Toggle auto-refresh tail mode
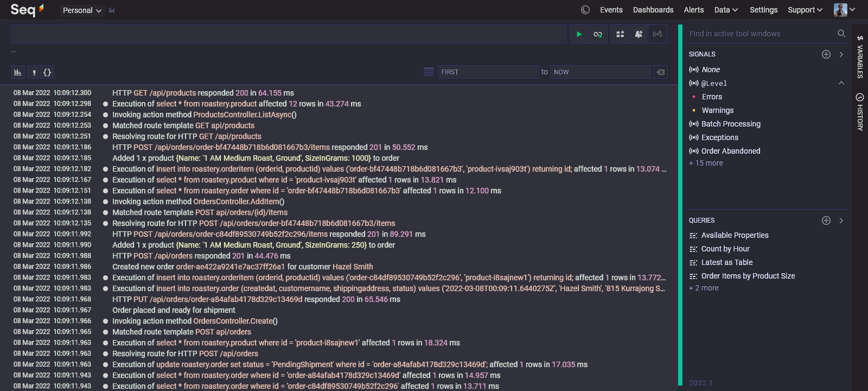 tap(598, 34)
